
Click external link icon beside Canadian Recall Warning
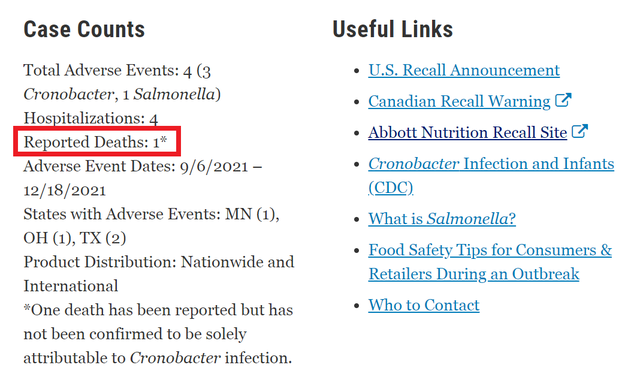pyautogui.click(x=563, y=100)
